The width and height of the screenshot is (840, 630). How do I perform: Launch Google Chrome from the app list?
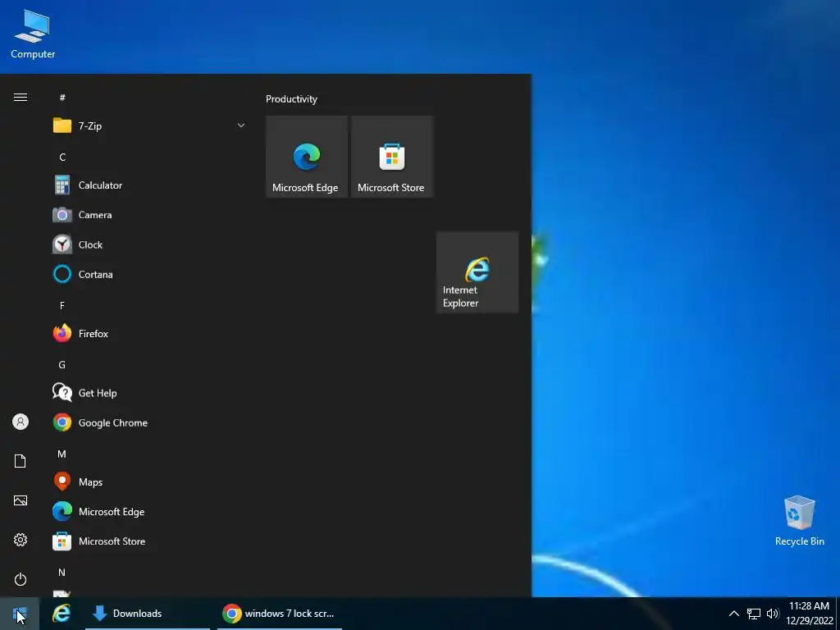149,422
